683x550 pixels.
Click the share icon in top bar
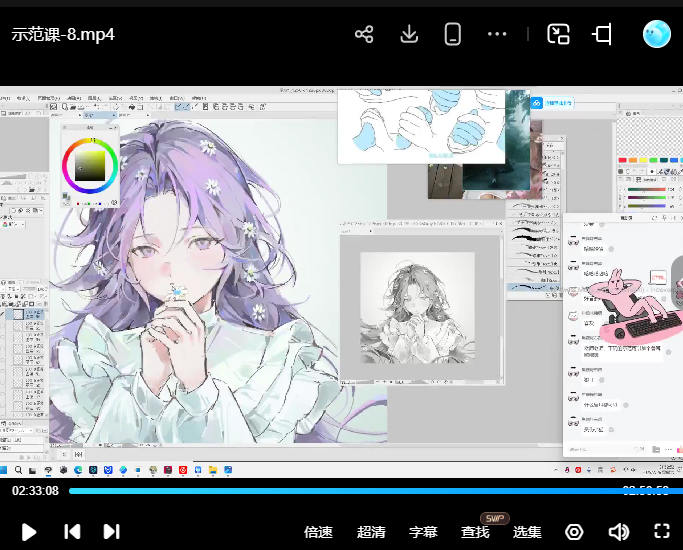click(364, 34)
